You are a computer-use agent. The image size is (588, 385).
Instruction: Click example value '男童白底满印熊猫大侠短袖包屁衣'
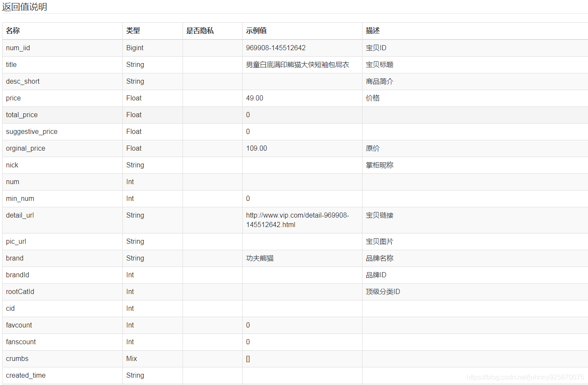pyautogui.click(x=298, y=64)
